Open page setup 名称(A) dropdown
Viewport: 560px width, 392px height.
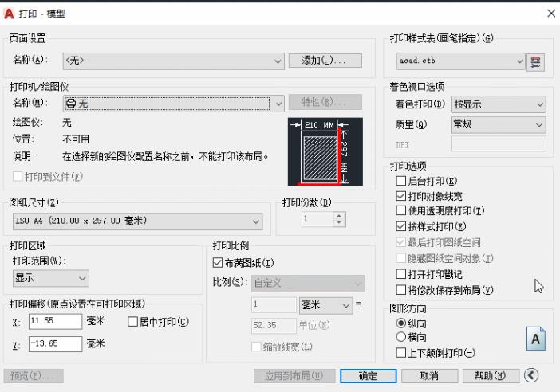pyautogui.click(x=174, y=61)
